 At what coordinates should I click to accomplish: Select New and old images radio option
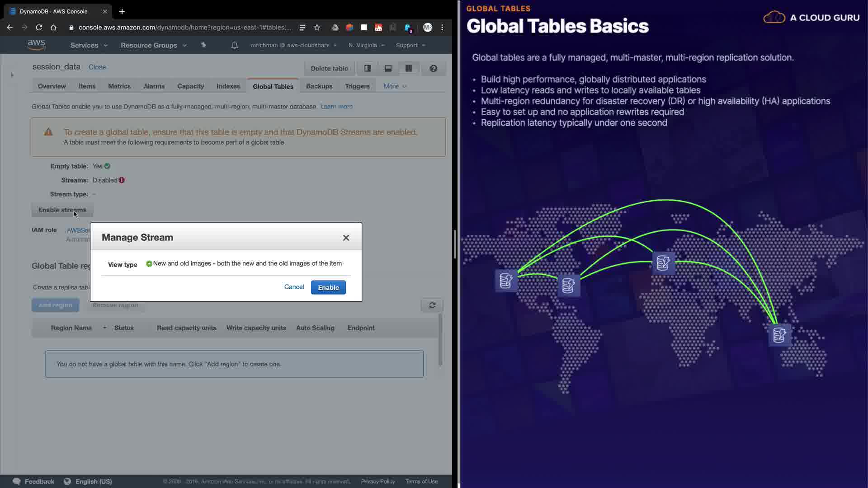pos(149,263)
